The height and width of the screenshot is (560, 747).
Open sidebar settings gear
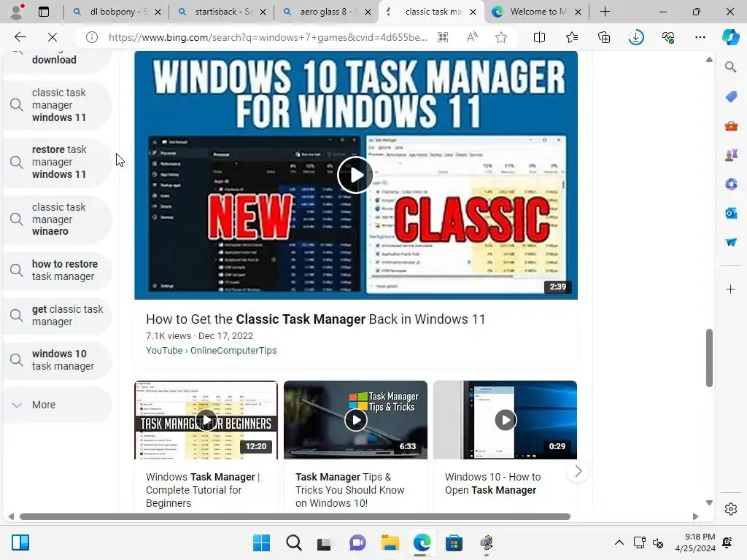731,509
